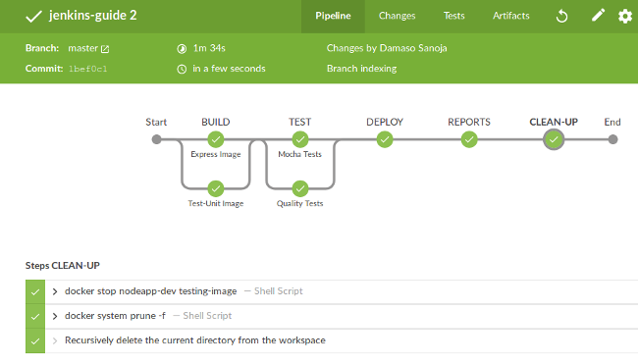Select the Mocha Tests stage node
Viewport: 638px width, 364px height.
(300, 139)
